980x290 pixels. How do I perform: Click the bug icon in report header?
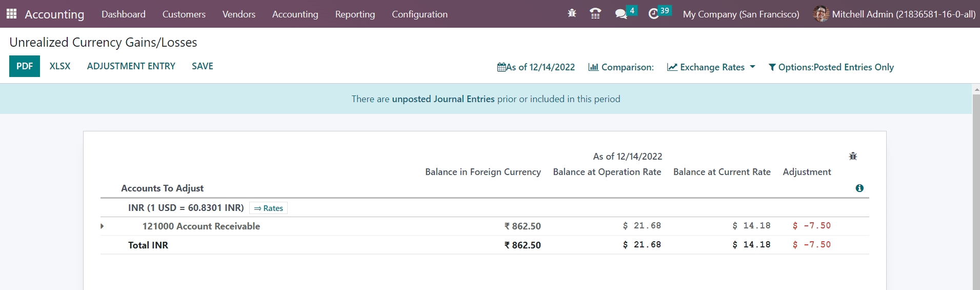pyautogui.click(x=853, y=156)
